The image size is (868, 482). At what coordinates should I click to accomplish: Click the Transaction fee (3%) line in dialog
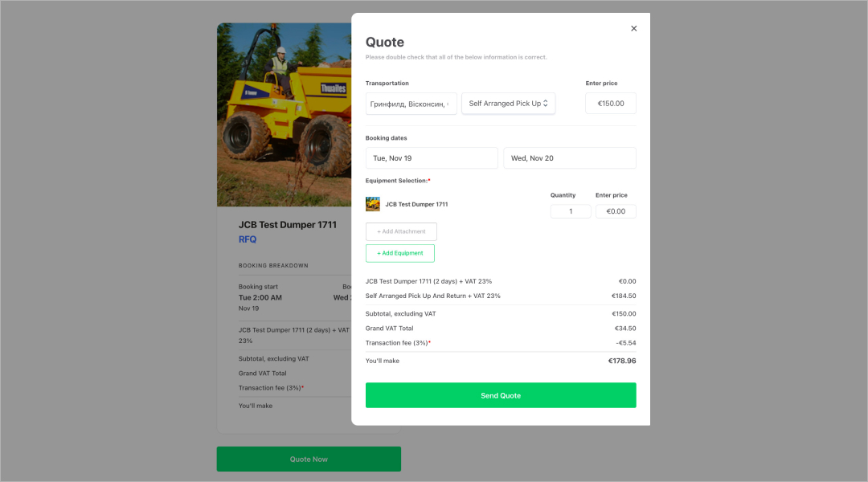398,343
